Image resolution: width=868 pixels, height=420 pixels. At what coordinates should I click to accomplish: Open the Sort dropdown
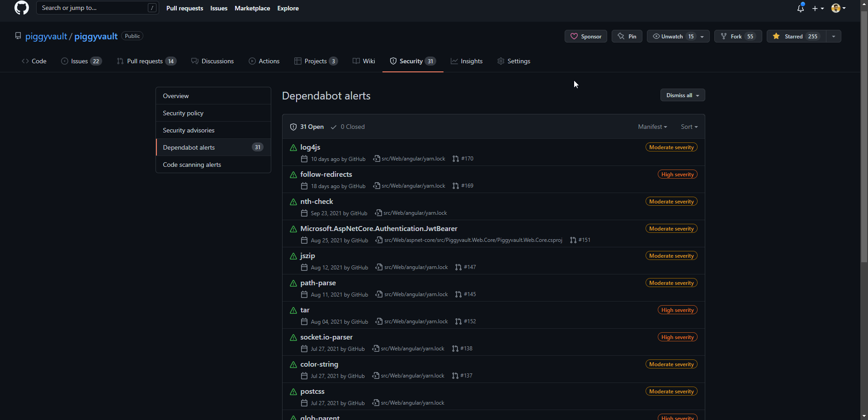689,127
